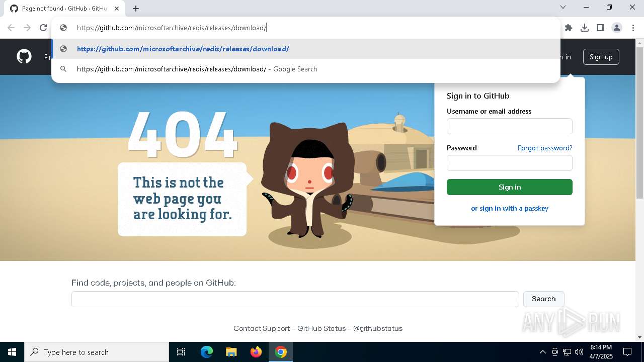Viewport: 644px width, 362px height.
Task: Click the Octocat Jedi illustration
Action: [x=307, y=179]
